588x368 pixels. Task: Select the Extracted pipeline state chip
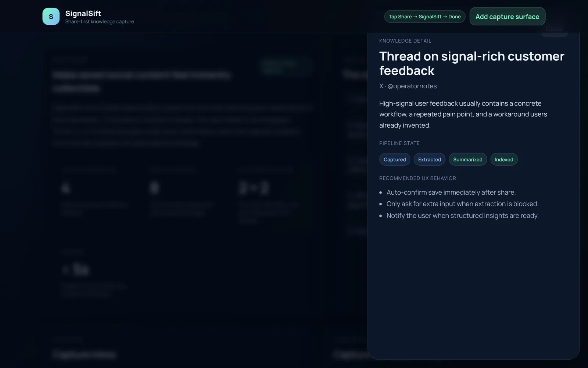click(x=429, y=159)
